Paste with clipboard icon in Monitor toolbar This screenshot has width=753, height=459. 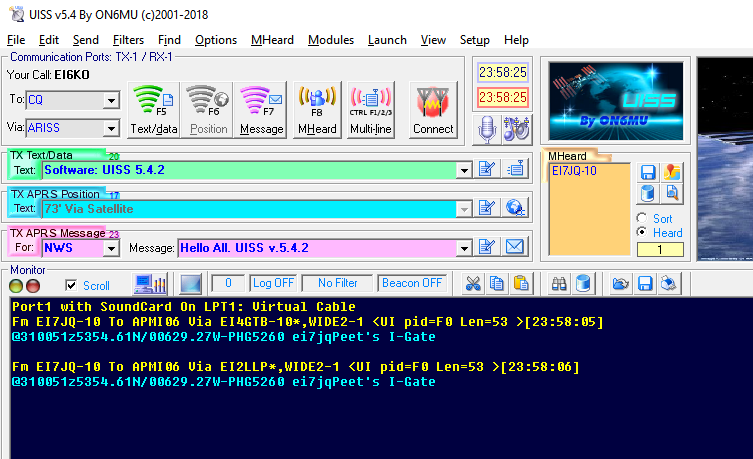pos(521,284)
